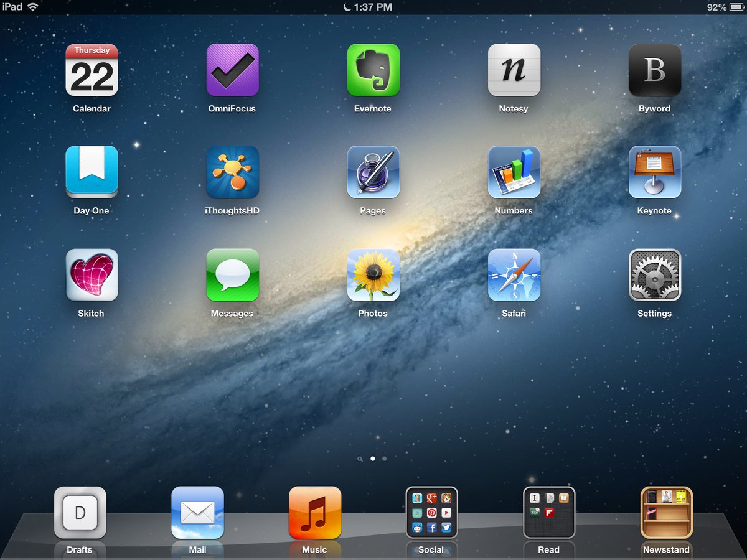
Task: Launch OmniFocus
Action: click(232, 70)
